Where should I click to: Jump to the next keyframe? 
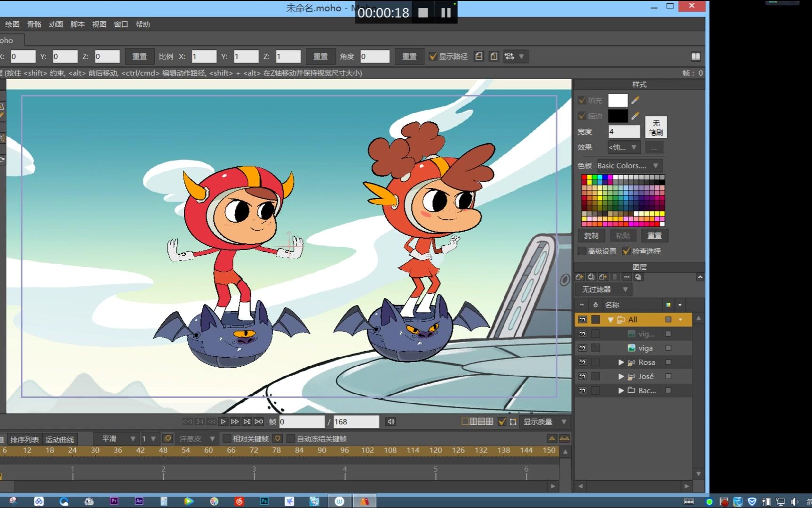247,421
